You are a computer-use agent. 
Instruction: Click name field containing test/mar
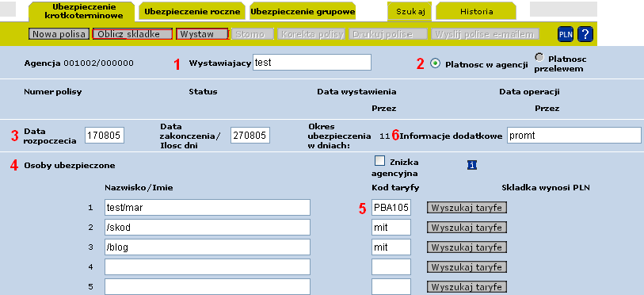point(208,207)
